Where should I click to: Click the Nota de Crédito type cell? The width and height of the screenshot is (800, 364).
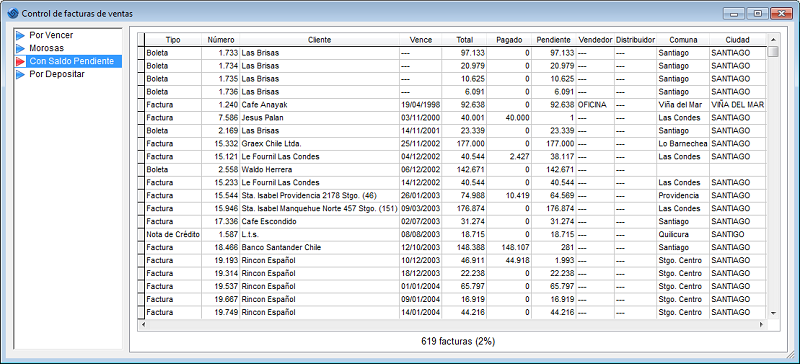[173, 235]
